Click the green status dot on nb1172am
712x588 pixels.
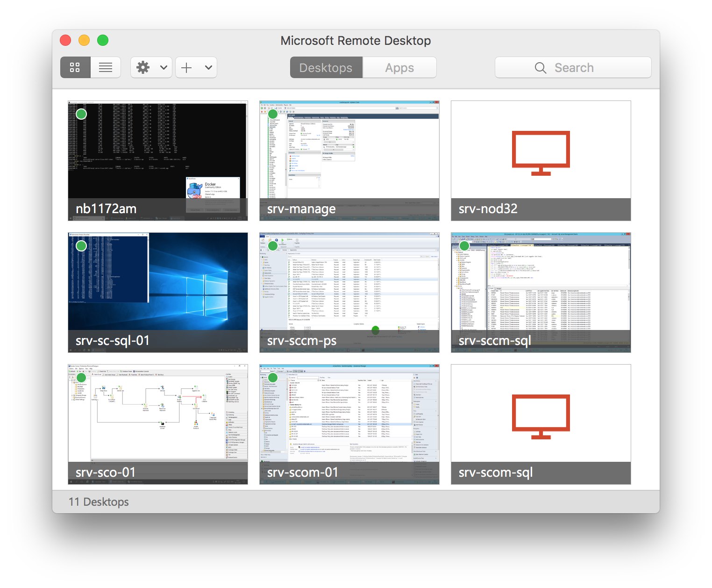click(x=81, y=114)
